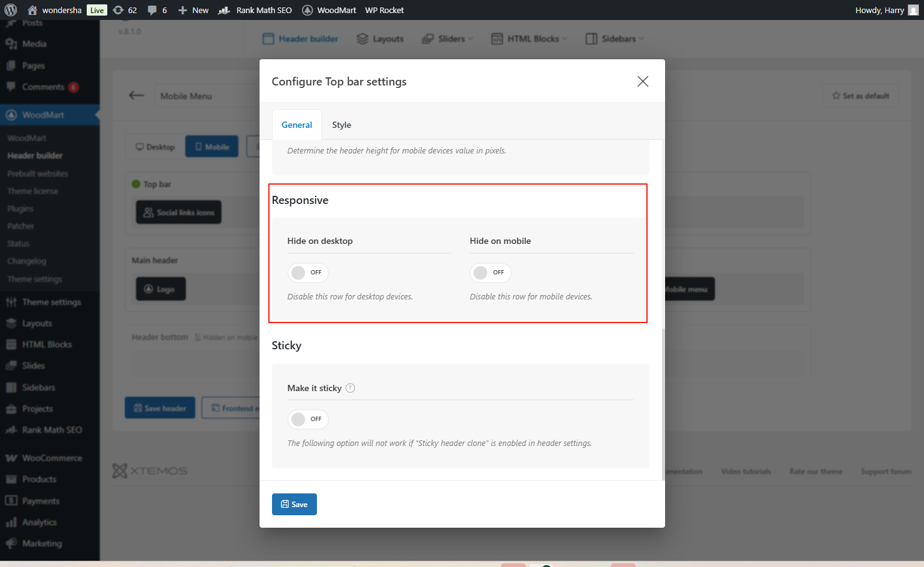Switch to the Style tab
Viewport: 924px width, 567px height.
coord(341,125)
